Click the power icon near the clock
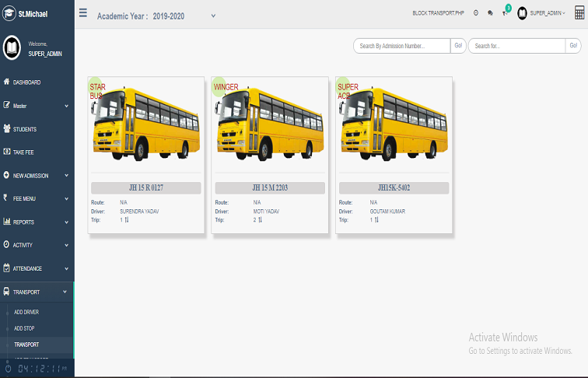This screenshot has width=588, height=378. [x=8, y=369]
